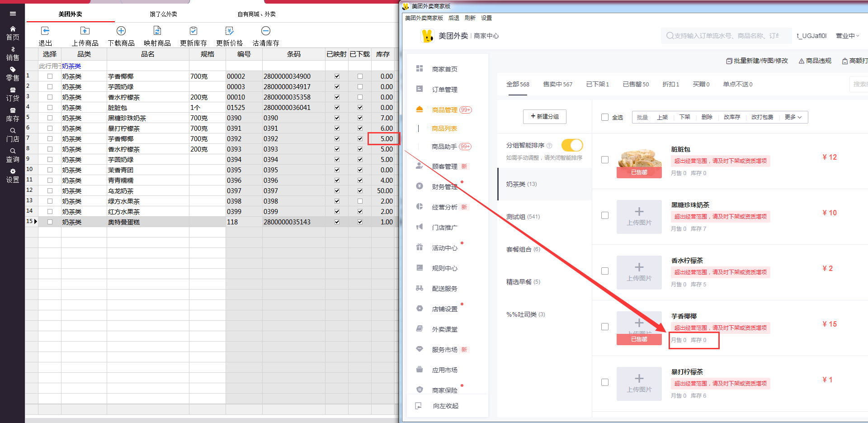Open 商品列表 in Meituan sidebar
This screenshot has width=868, height=423.
point(444,128)
